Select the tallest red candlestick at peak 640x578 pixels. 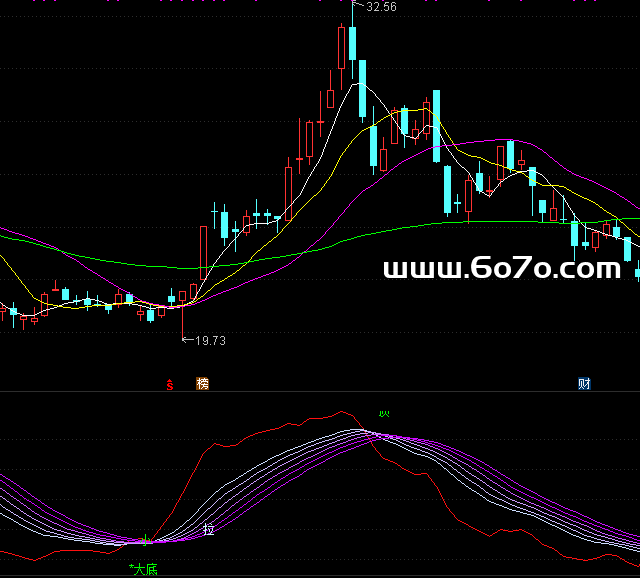pyautogui.click(x=342, y=47)
